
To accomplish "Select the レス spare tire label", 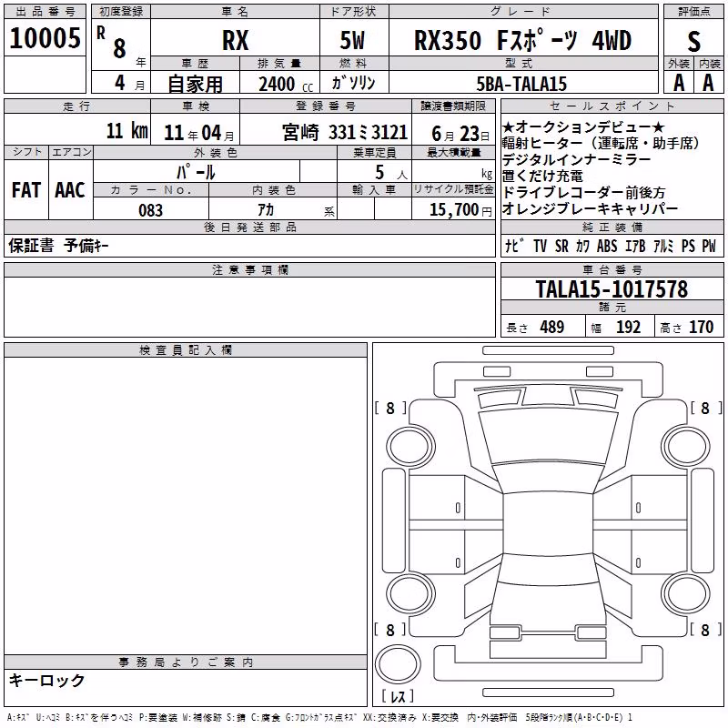I will coord(398,696).
